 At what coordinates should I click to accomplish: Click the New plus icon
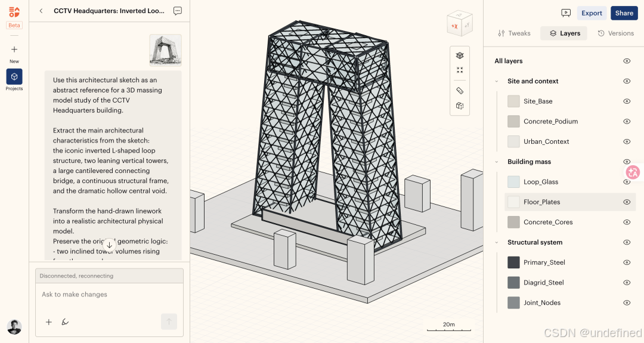coord(14,50)
